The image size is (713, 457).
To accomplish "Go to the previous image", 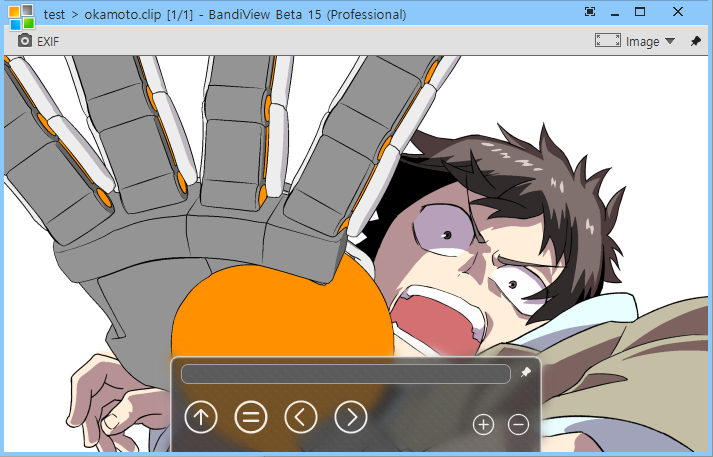I will pyautogui.click(x=301, y=417).
